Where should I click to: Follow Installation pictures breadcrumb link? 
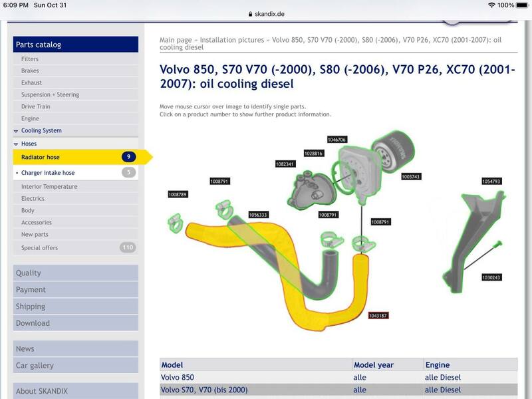click(231, 40)
